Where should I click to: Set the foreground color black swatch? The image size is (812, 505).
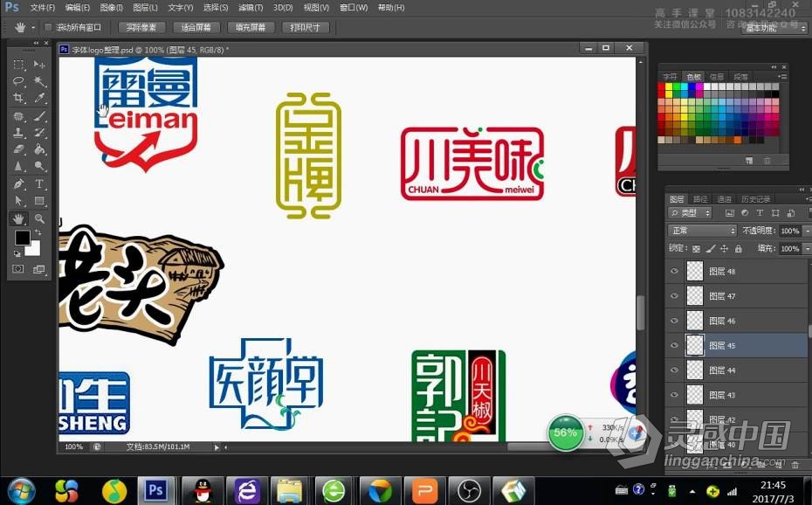click(21, 238)
